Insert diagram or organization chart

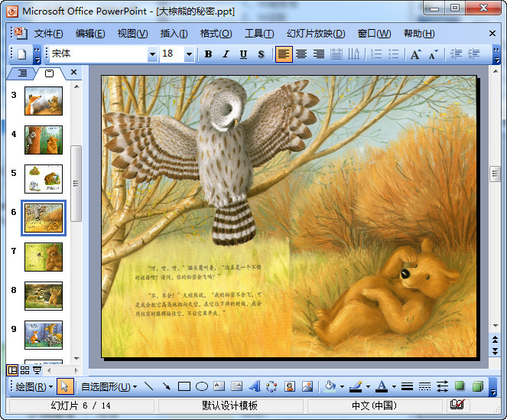tap(271, 386)
